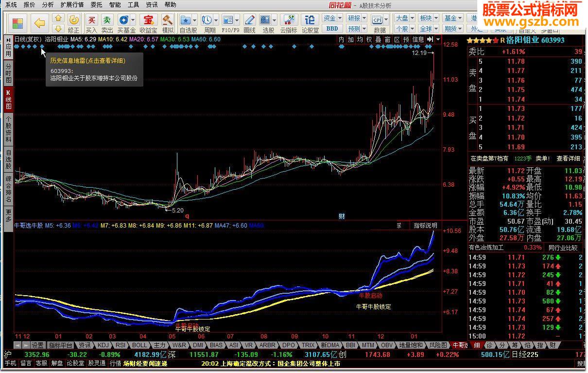This screenshot has width=588, height=373.
Task: Click the 沪 index value 3352.96
Action: (37, 355)
